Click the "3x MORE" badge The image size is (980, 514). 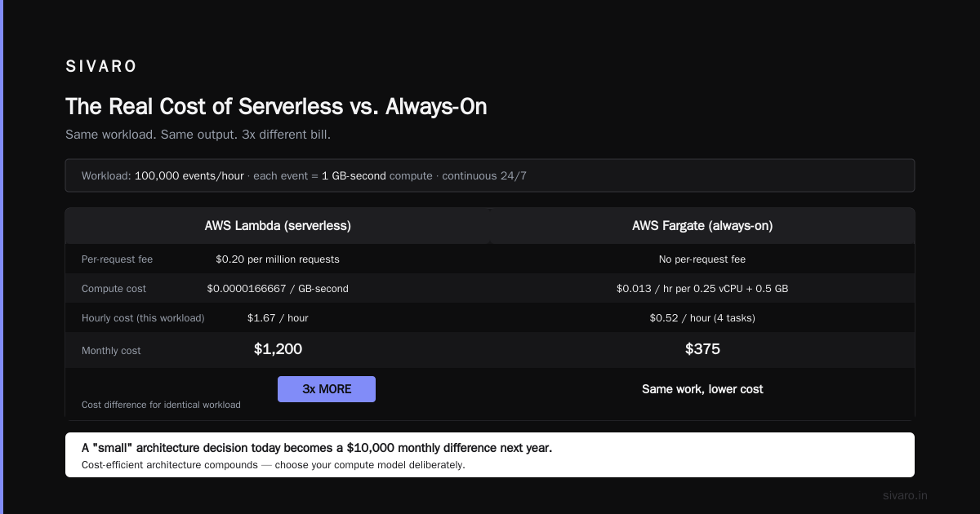[327, 389]
